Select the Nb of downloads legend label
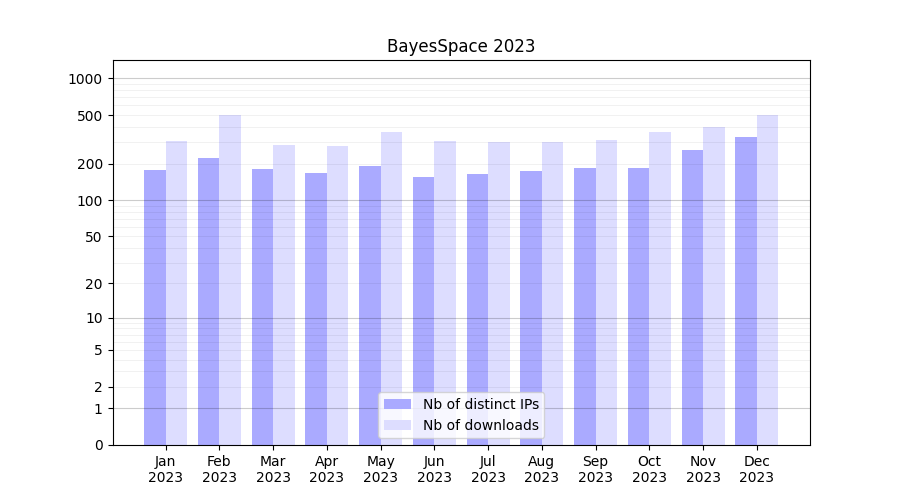The image size is (900, 500). (480, 425)
